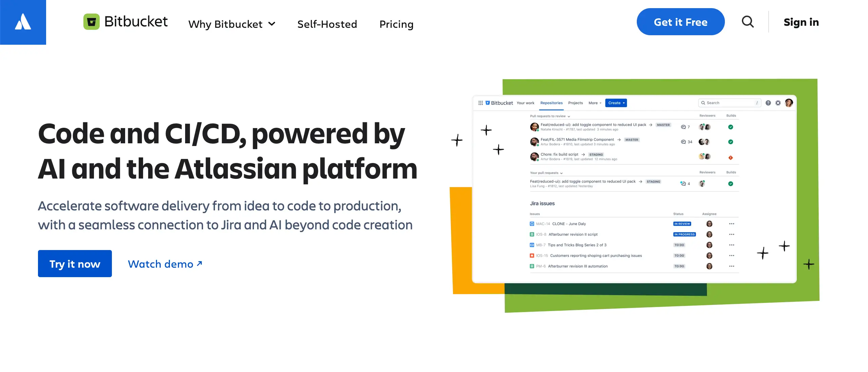Open the search magnifier icon
868x372 pixels.
[748, 22]
